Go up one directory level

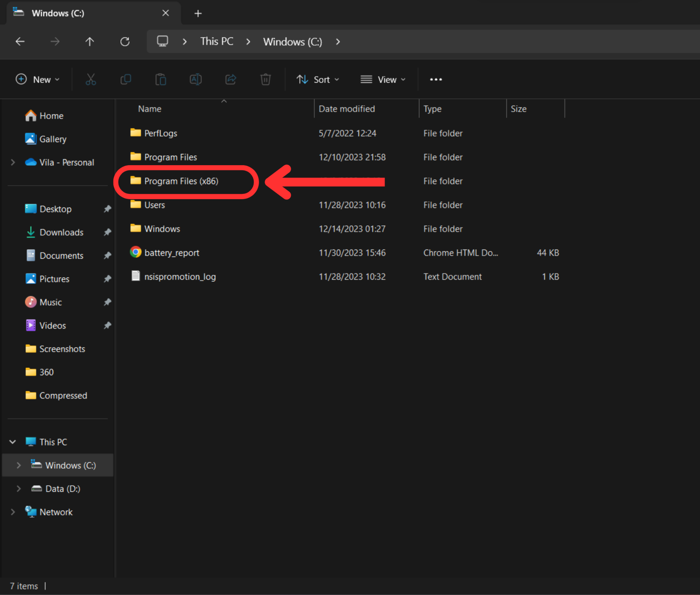pos(90,42)
